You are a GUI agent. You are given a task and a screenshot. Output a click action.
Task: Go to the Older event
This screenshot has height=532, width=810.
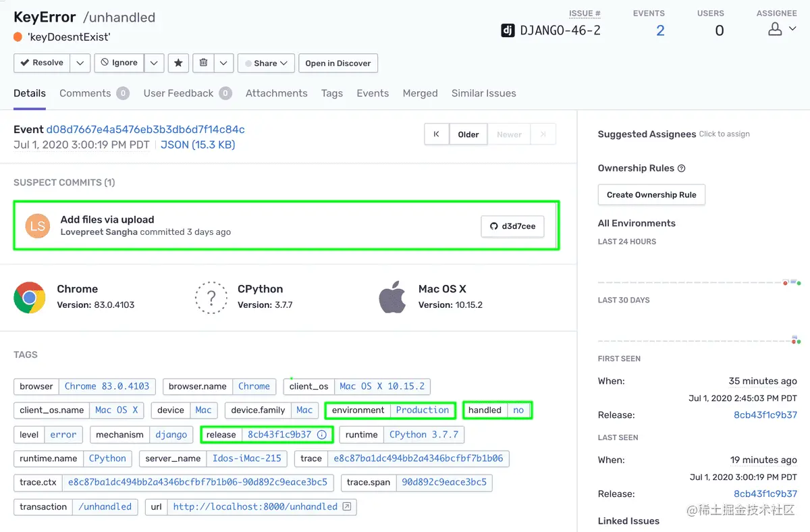coord(468,134)
